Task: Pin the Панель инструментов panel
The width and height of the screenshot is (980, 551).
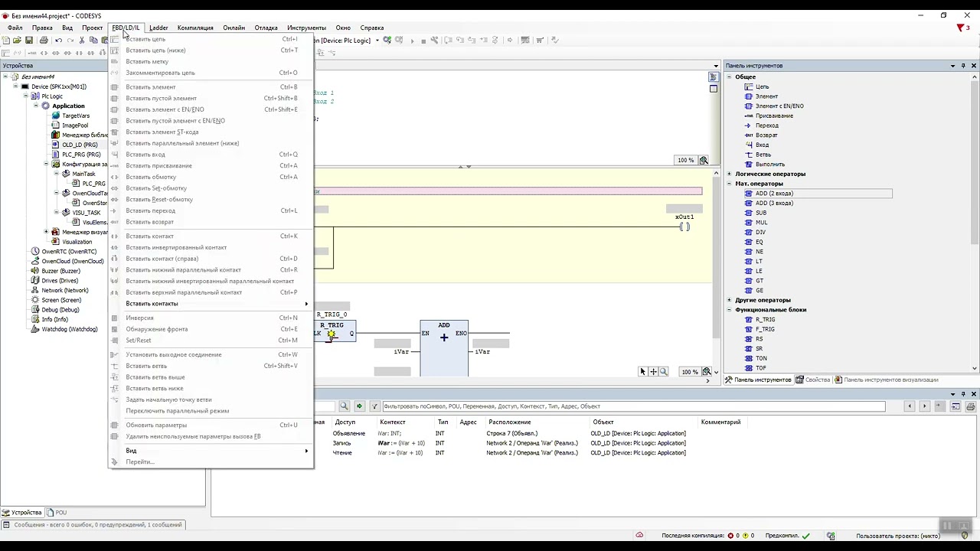Action: click(963, 66)
